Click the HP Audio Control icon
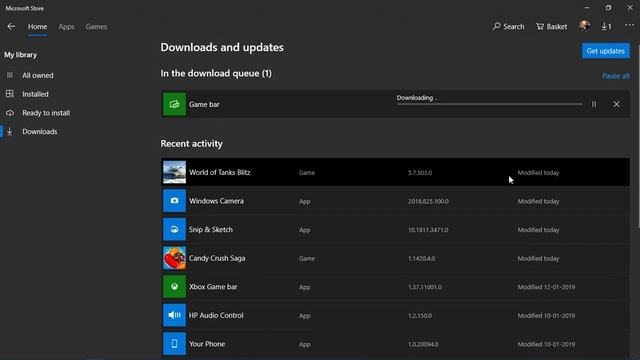The height and width of the screenshot is (360, 640). click(174, 315)
